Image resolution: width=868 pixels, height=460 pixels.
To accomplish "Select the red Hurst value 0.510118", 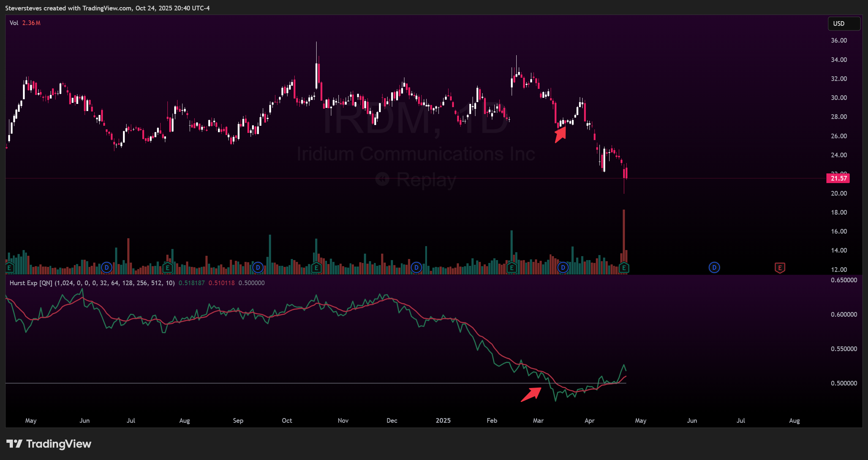I will [x=222, y=283].
